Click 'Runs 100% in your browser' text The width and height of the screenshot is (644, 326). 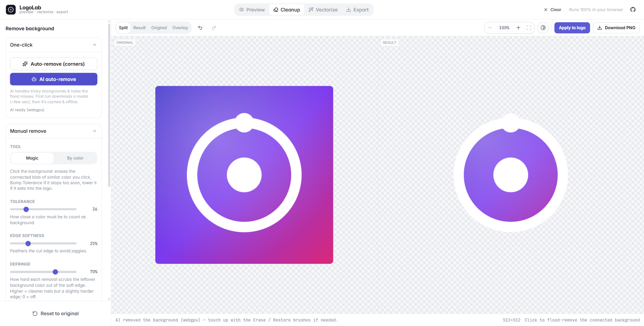click(596, 10)
